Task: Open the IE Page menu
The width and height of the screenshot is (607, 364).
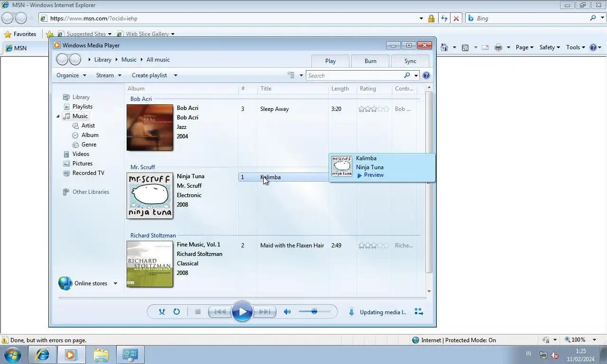Action: click(x=524, y=47)
